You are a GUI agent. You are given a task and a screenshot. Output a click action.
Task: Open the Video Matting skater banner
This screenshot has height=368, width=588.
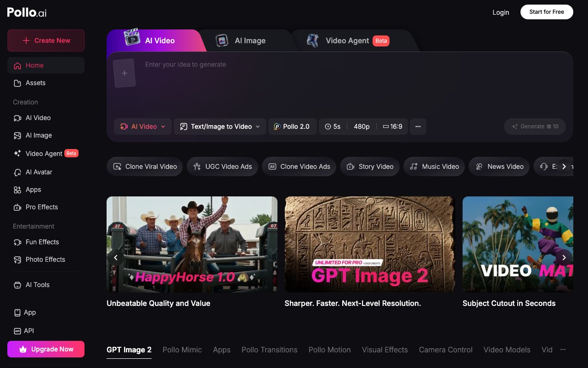click(x=518, y=244)
